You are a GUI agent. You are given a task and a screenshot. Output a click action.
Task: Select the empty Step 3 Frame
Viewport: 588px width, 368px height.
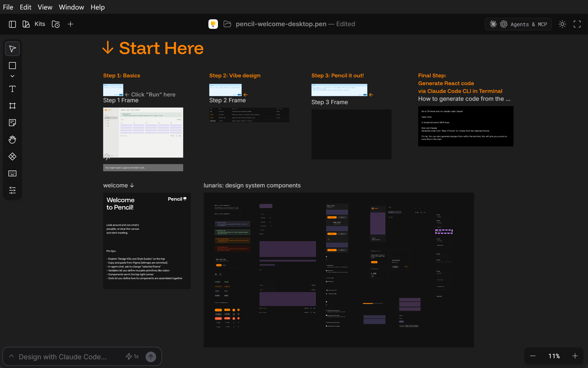351,134
